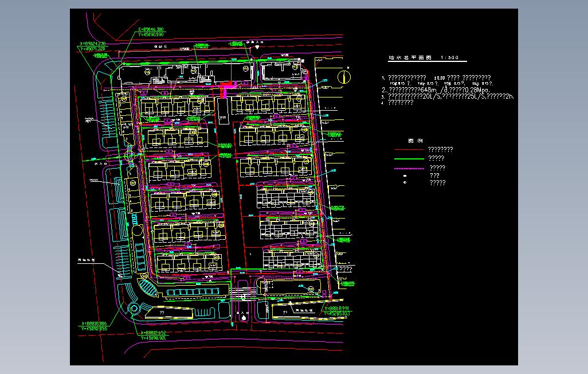Image resolution: width=588 pixels, height=374 pixels.
Task: Click the coordinate label Y=45071.320
Action: tap(93, 49)
